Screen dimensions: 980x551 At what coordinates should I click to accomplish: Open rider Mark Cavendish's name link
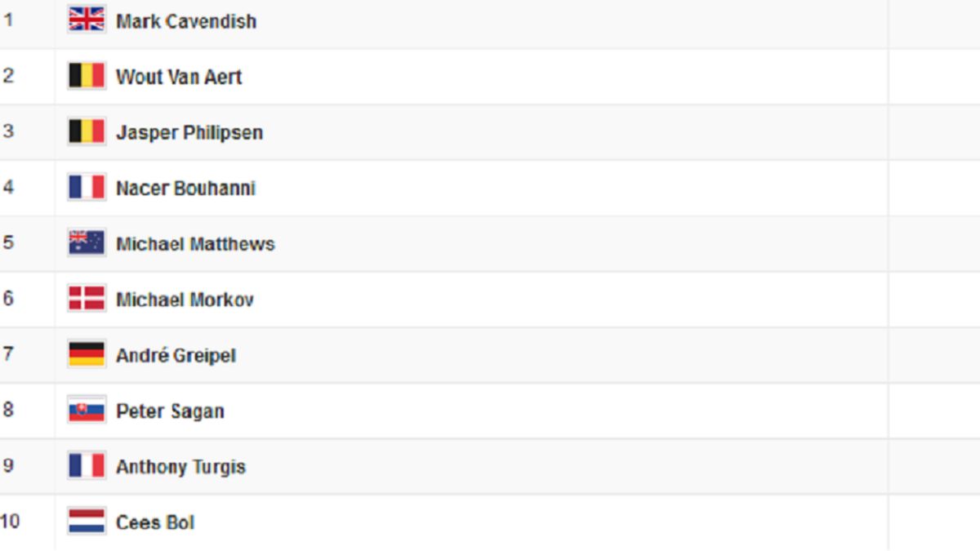[186, 21]
